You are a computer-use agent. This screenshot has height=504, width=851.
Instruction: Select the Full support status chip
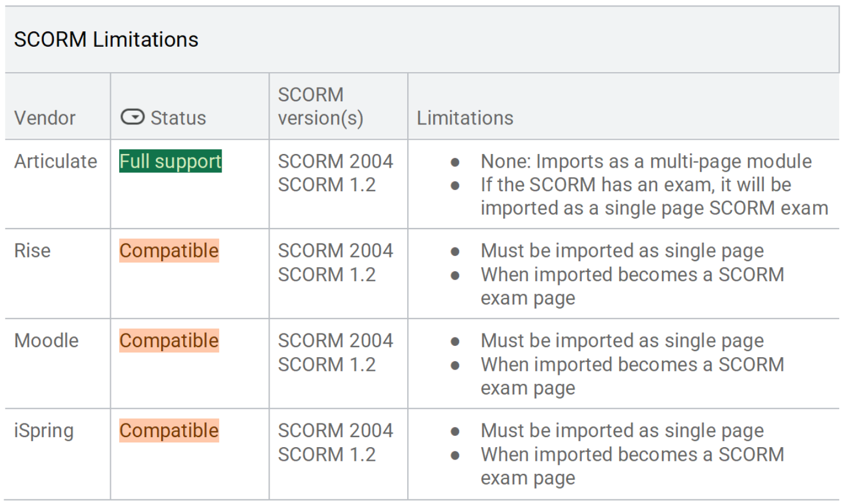point(171,161)
